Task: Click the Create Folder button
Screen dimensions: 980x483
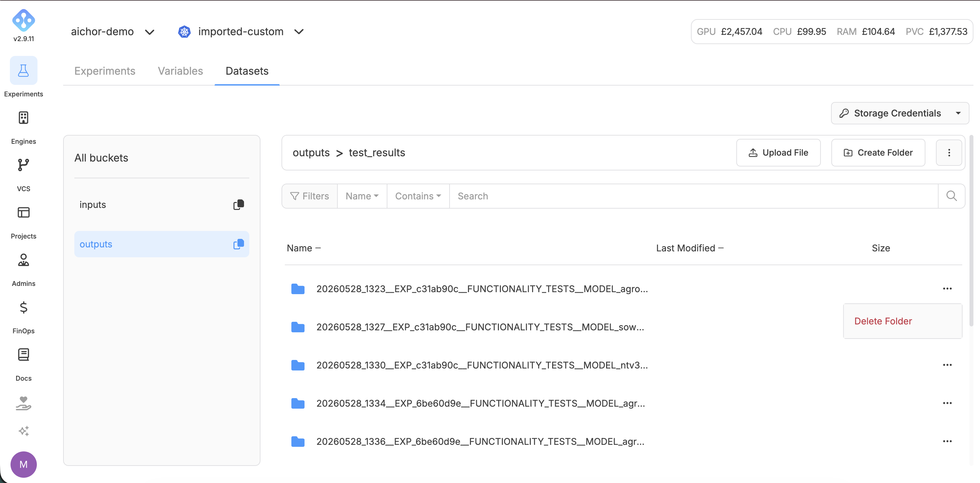Action: pos(878,153)
